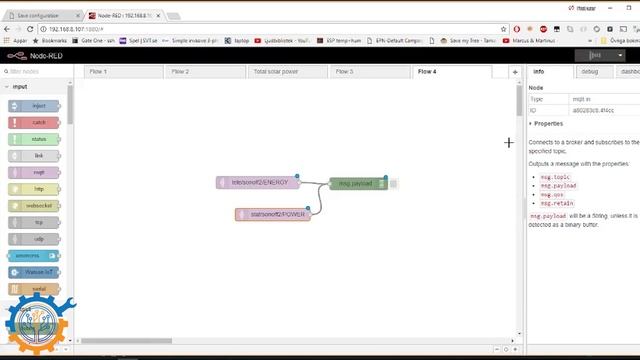Select the Watson IoT node in the palette

(x=34, y=272)
